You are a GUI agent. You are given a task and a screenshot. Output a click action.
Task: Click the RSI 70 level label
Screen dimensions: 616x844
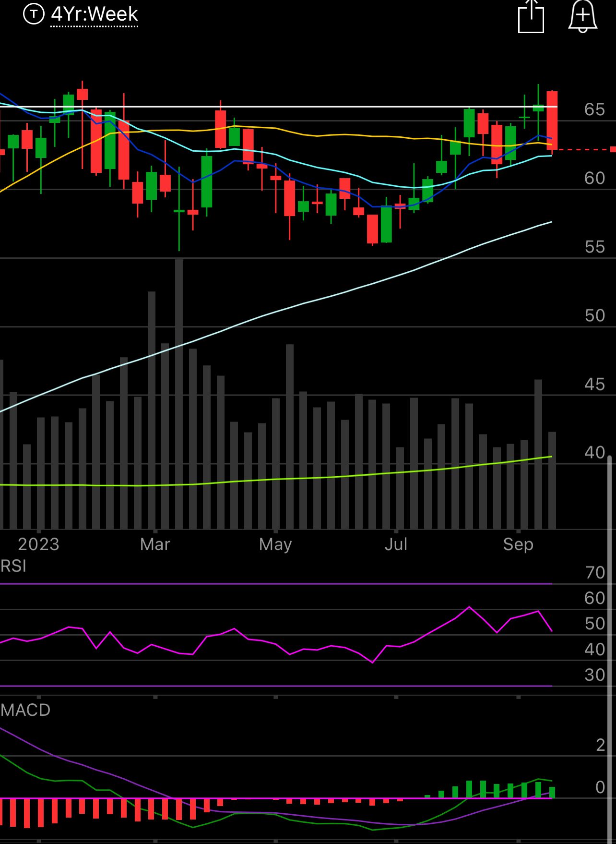[595, 572]
